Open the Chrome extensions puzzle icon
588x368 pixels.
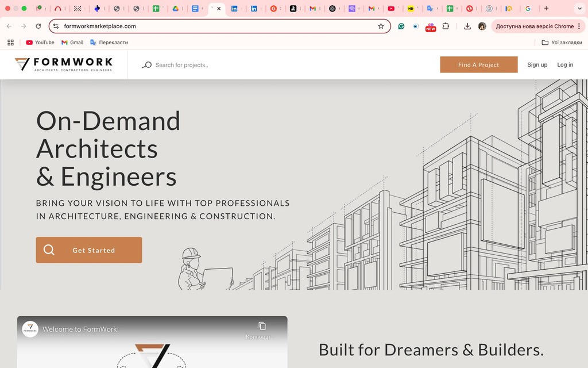[x=446, y=26]
